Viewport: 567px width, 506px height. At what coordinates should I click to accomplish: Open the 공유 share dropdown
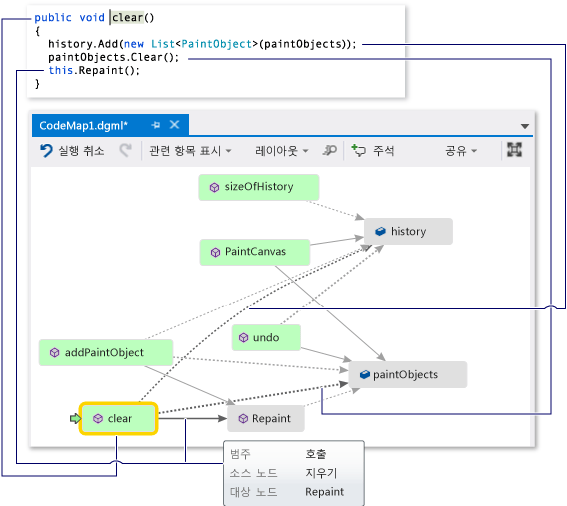click(x=461, y=150)
